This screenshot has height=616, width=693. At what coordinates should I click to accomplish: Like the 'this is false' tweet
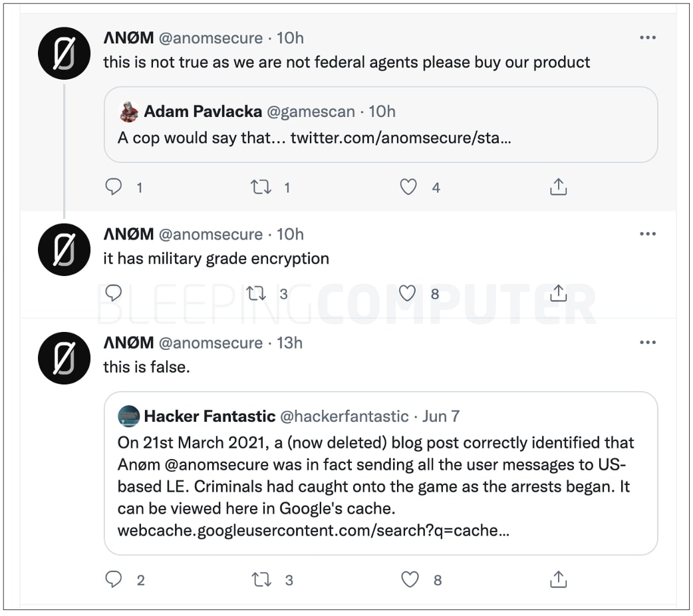410,579
